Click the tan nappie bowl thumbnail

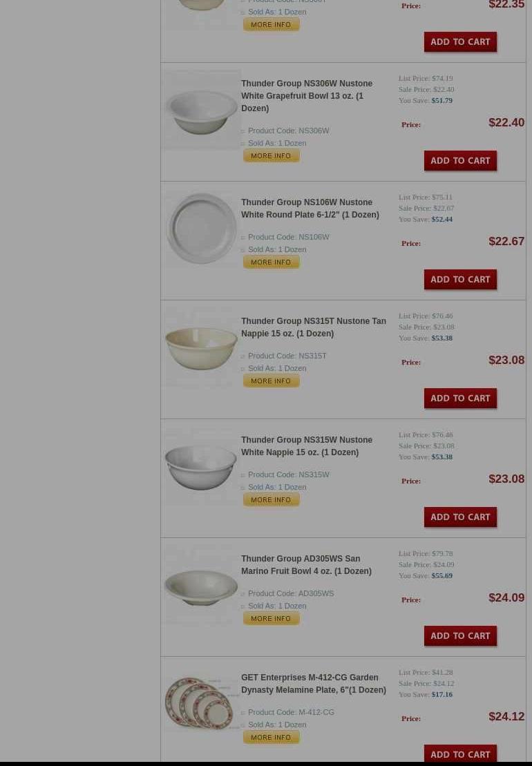(201, 348)
